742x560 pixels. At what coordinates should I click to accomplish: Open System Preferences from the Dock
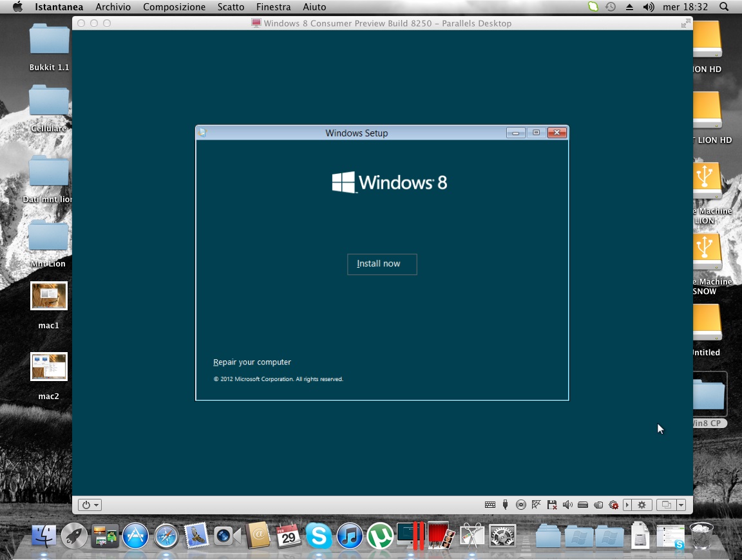502,536
